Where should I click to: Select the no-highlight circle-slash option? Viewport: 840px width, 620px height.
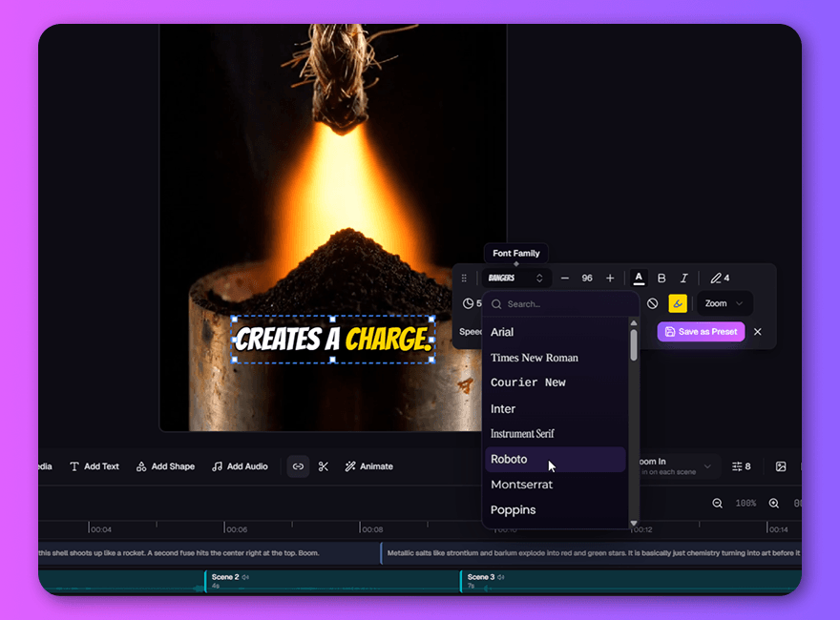click(x=652, y=303)
